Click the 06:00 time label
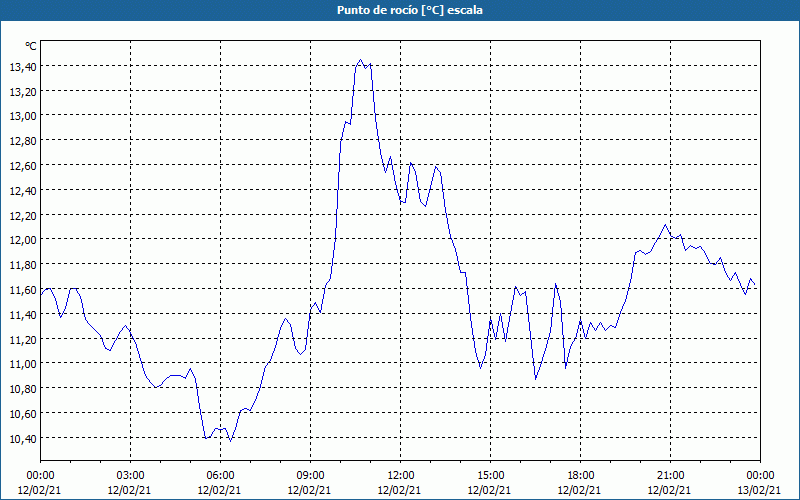Image resolution: width=800 pixels, height=500 pixels. [220, 476]
